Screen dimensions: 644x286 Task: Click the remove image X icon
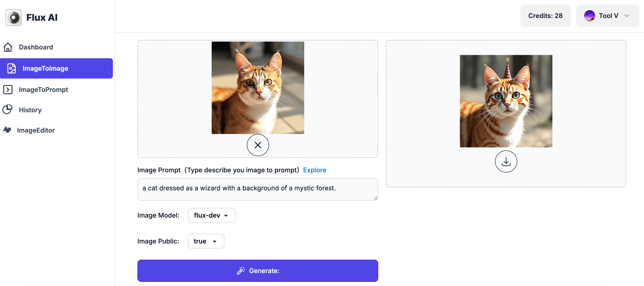(x=258, y=145)
